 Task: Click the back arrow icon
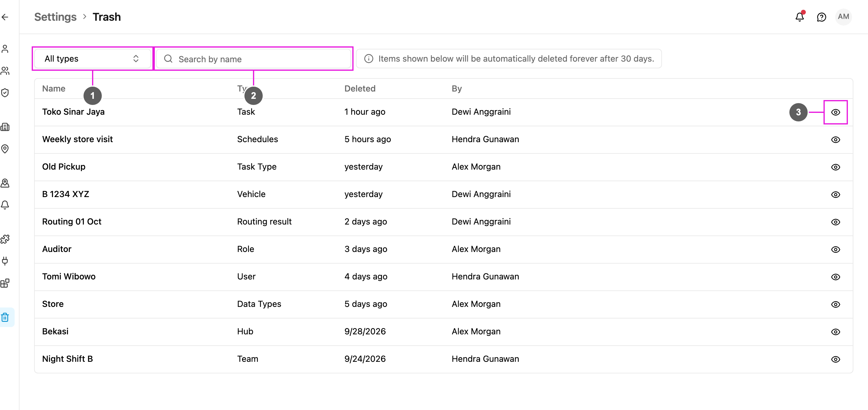click(5, 17)
